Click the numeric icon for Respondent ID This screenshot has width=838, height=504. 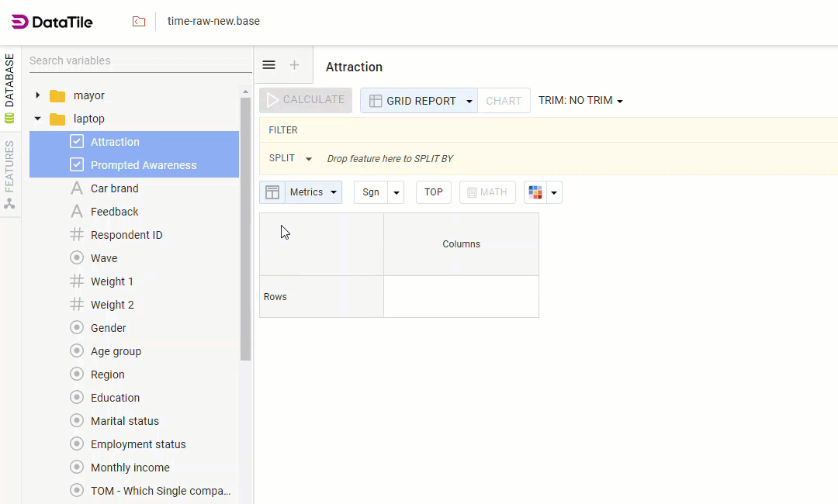(77, 235)
